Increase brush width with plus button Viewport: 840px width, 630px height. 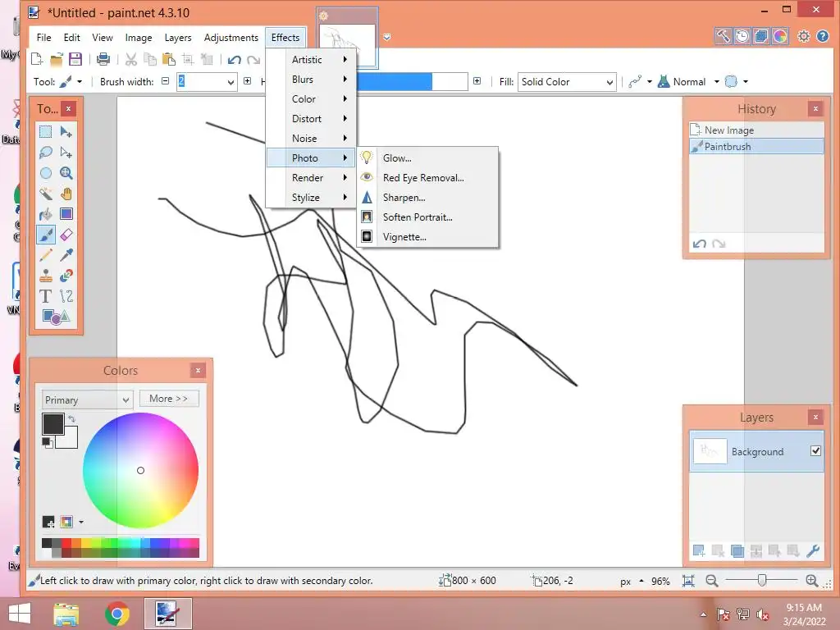point(247,81)
